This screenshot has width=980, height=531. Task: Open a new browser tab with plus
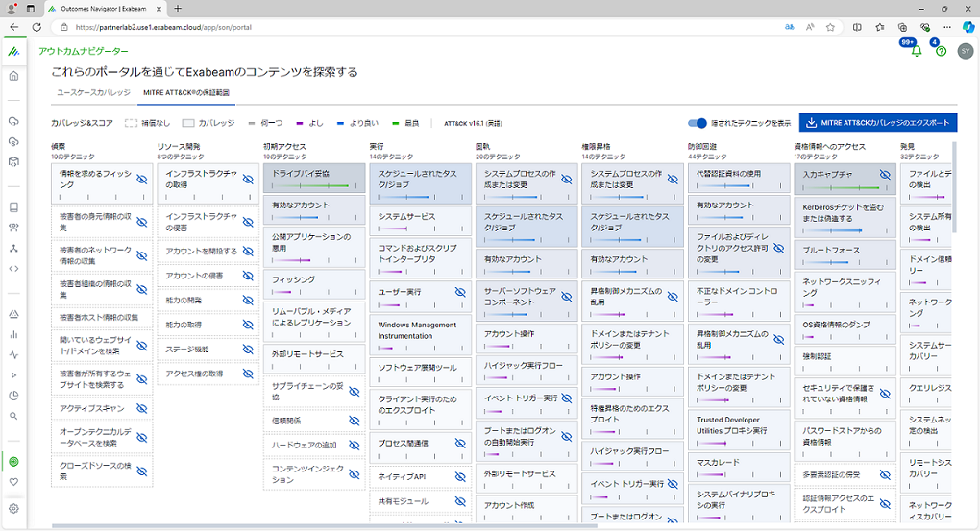[178, 9]
